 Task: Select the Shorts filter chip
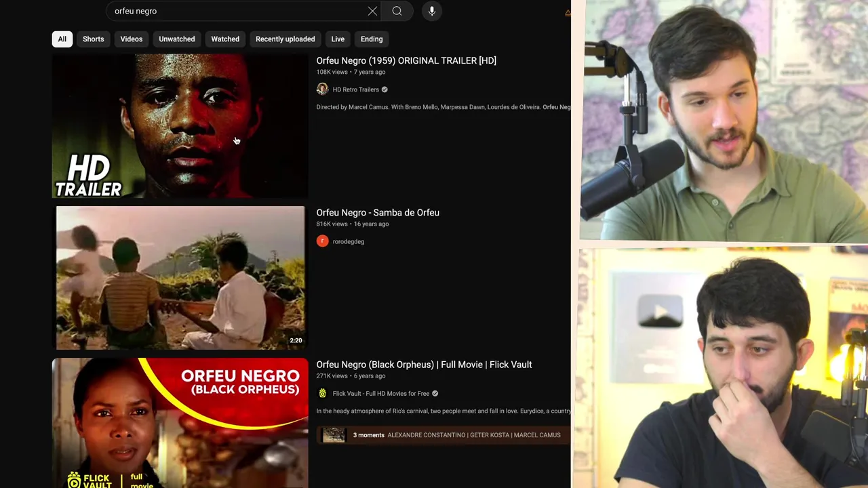(x=94, y=39)
